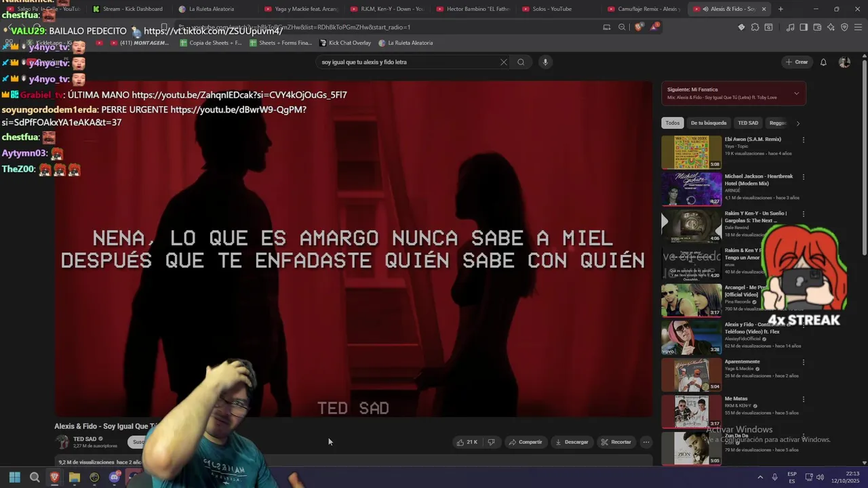Screen dimensions: 868x488
Task: Open Brave Rewards triangle icon
Action: click(654, 27)
